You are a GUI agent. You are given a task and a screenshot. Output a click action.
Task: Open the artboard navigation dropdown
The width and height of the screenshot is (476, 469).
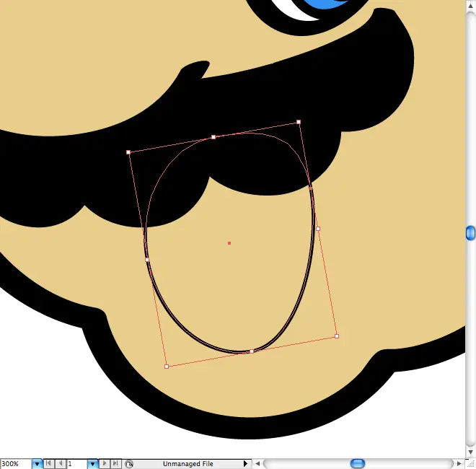coord(92,464)
